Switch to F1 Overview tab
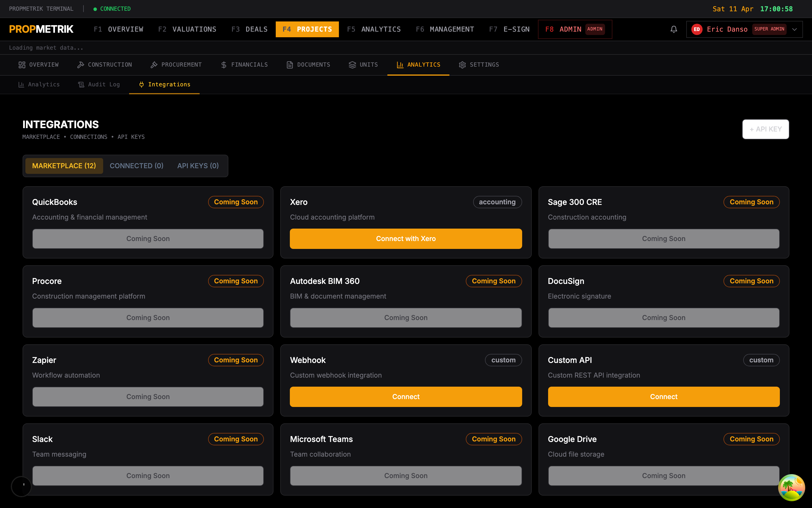812x508 pixels. pos(118,29)
